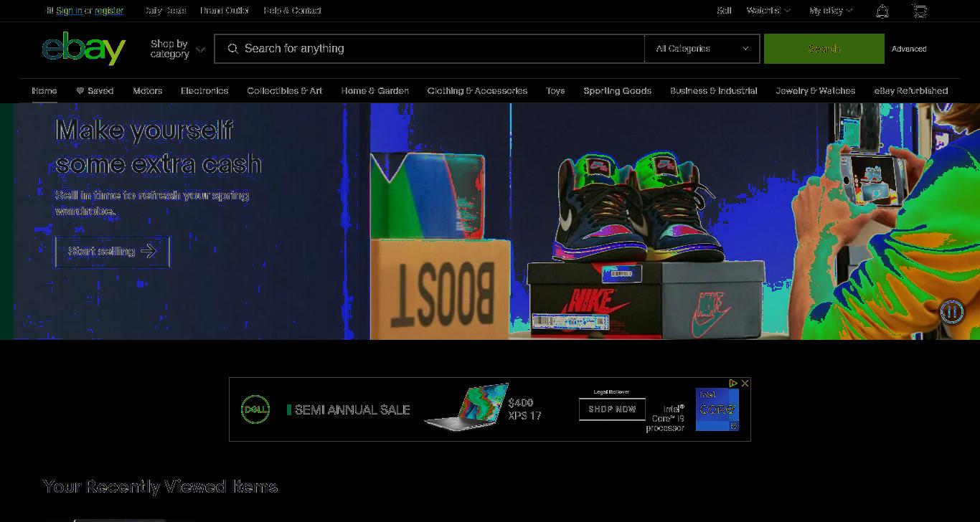Click the Start selling button
This screenshot has width=980, height=522.
click(113, 252)
